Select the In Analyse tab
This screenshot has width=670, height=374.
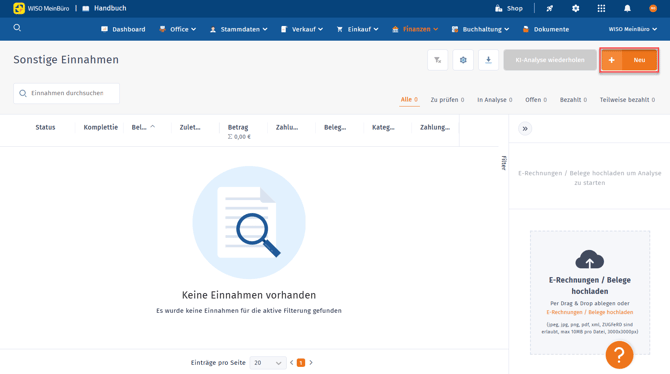494,100
